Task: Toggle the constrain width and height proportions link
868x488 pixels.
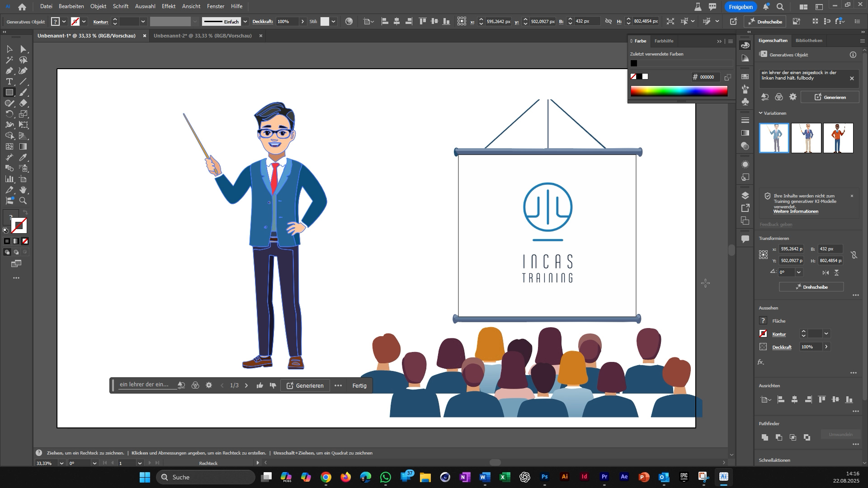Action: 854,255
